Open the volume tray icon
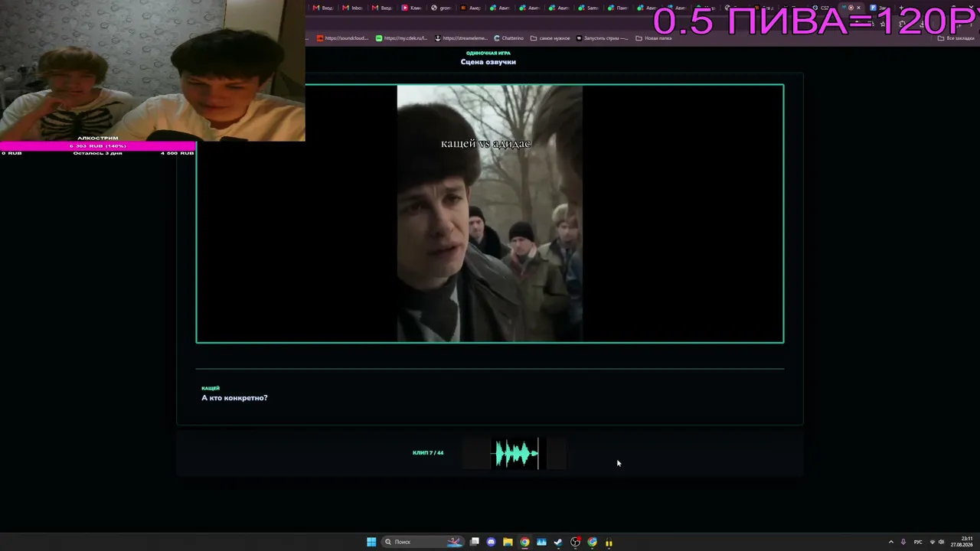This screenshot has width=980, height=551. [941, 542]
